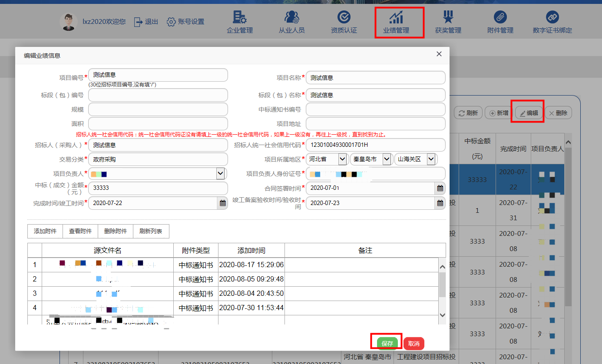Expand the 秦皇岛市 city dropdown
Screen dimensions: 602x364
click(387, 159)
